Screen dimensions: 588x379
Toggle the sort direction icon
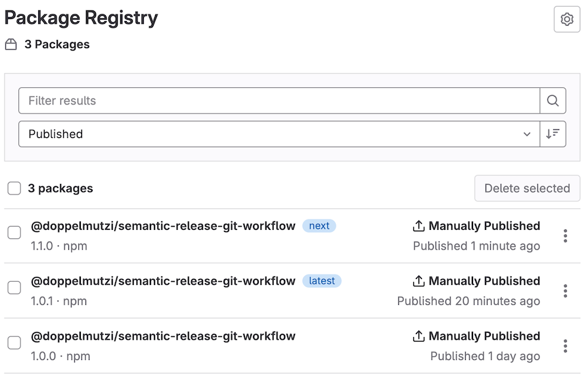(553, 133)
